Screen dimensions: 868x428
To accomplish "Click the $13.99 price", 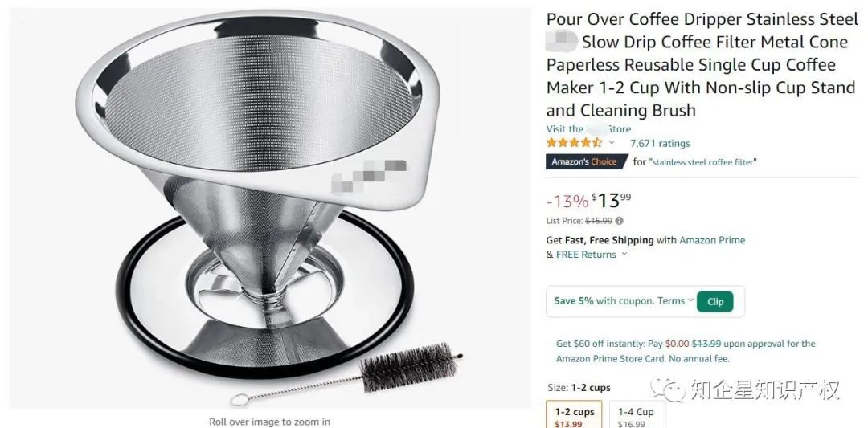I will [611, 200].
